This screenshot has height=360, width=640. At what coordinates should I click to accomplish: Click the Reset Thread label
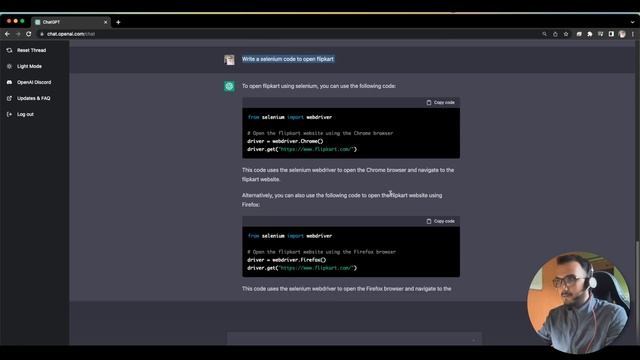[31, 50]
